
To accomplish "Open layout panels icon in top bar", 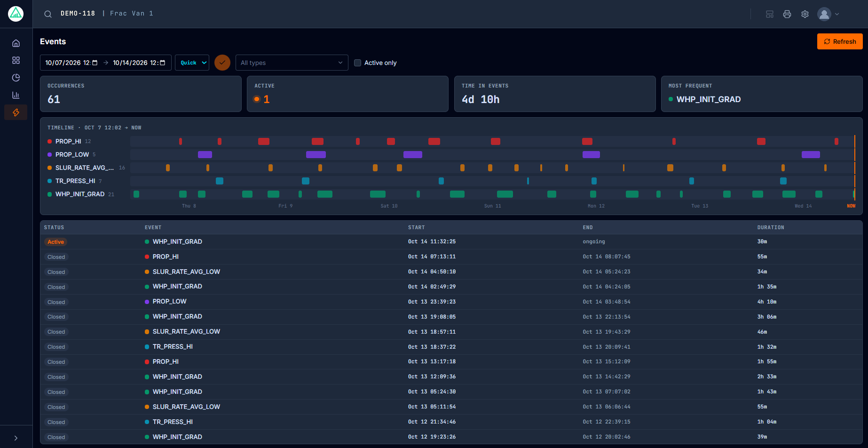I will [x=770, y=14].
